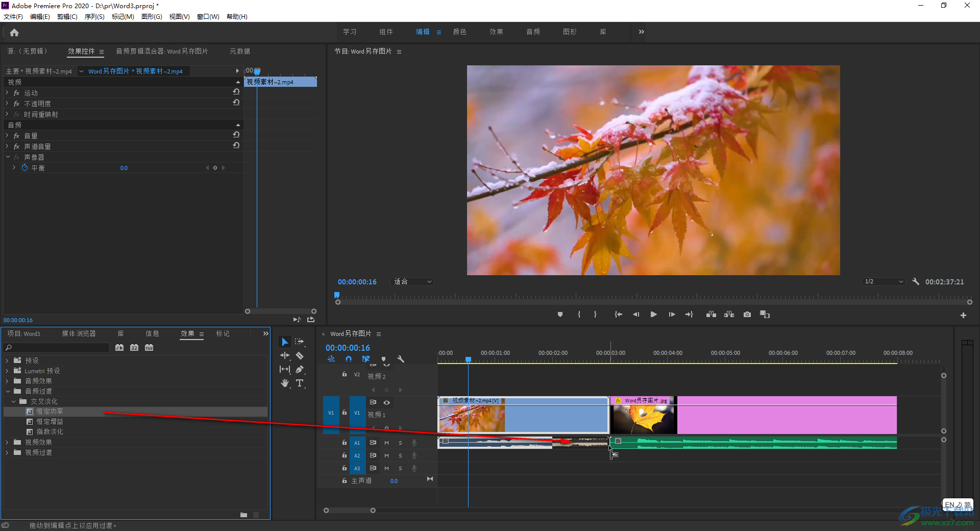Click the Lift button
980x531 pixels.
[x=711, y=315]
